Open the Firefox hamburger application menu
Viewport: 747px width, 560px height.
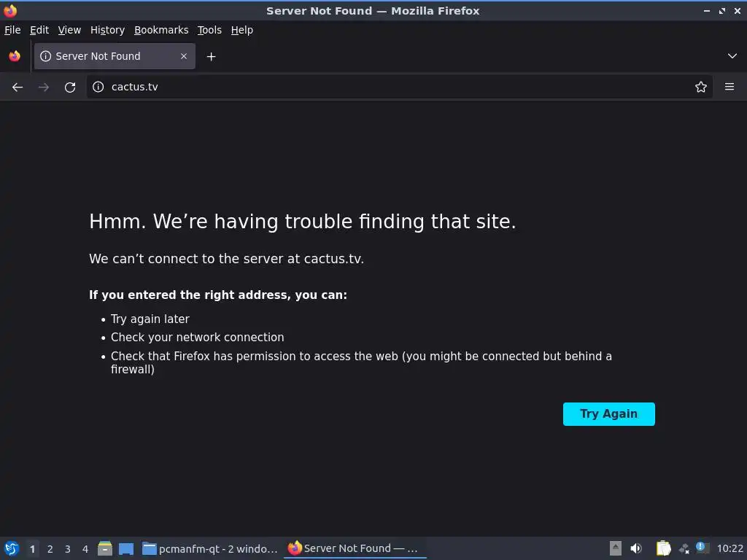tap(729, 87)
